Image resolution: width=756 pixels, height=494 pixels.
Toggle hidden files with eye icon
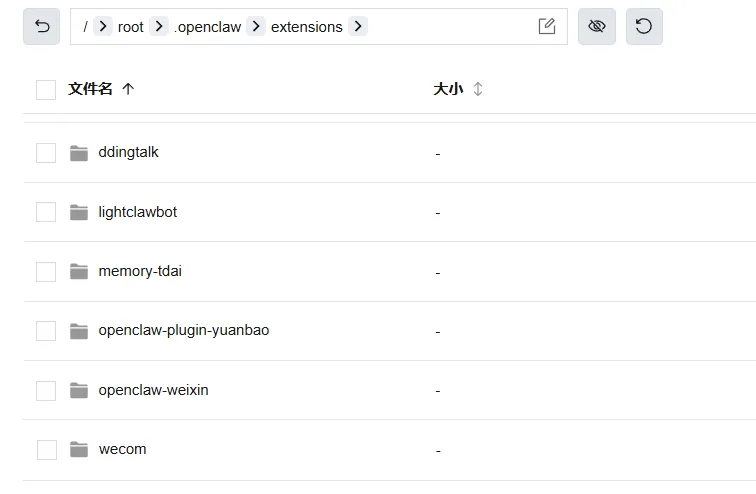[597, 27]
